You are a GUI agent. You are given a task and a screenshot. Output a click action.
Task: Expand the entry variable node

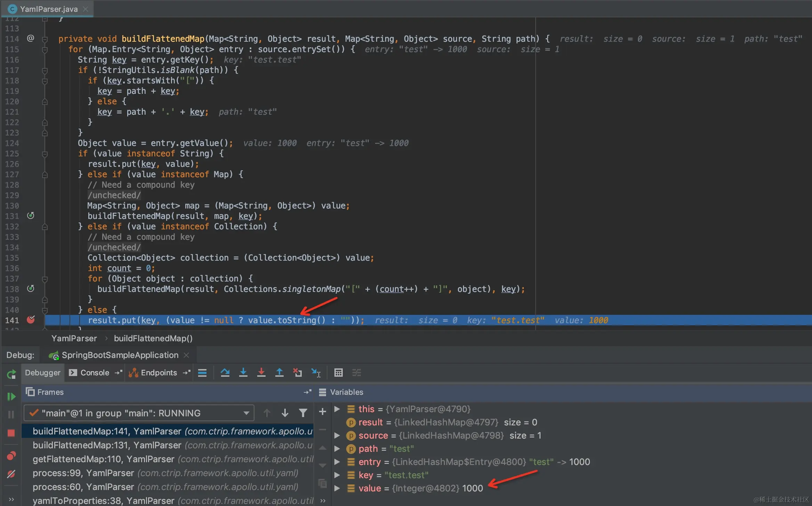(x=336, y=462)
